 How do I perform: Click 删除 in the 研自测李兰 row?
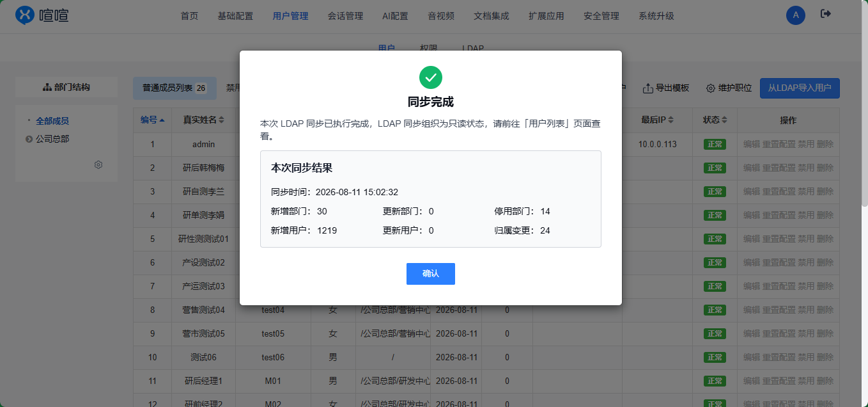pyautogui.click(x=825, y=192)
